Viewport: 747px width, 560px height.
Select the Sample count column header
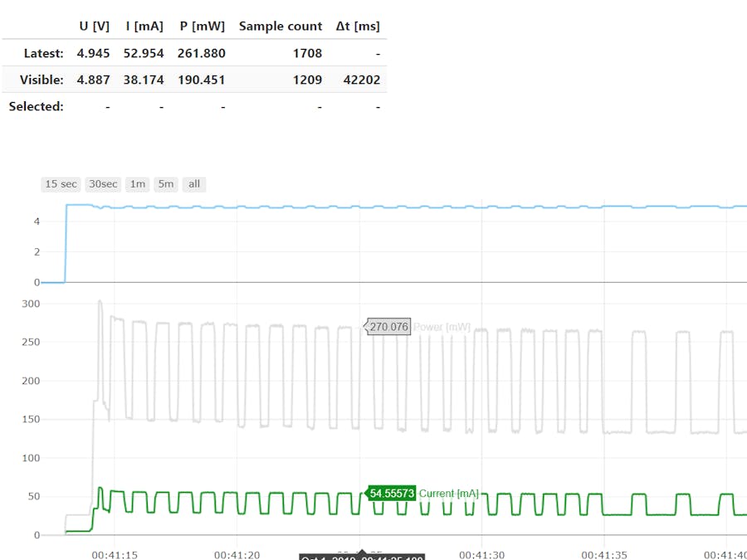(x=280, y=26)
